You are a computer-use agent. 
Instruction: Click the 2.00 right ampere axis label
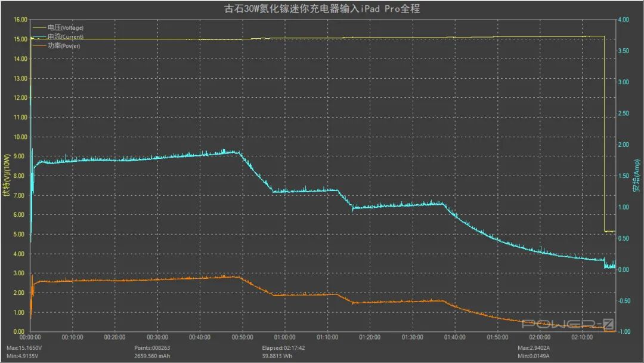click(x=624, y=144)
